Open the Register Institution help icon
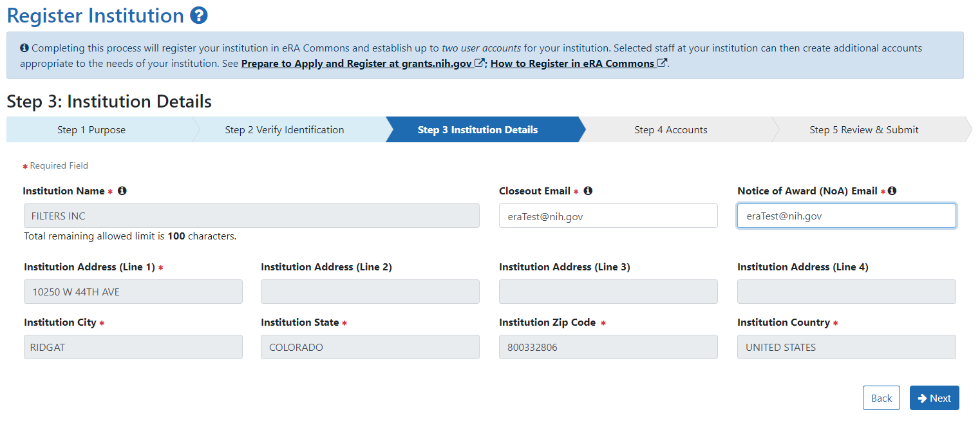This screenshot has width=980, height=421. [200, 15]
